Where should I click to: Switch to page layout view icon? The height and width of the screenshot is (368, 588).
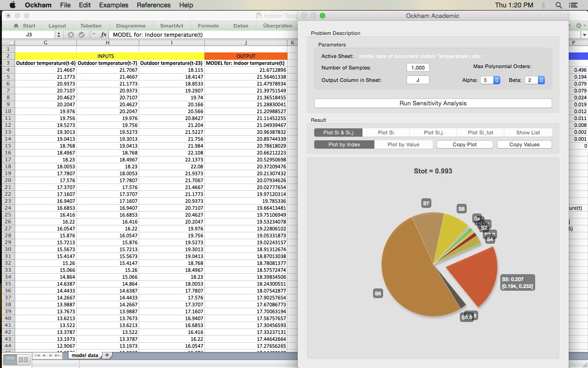23,359
